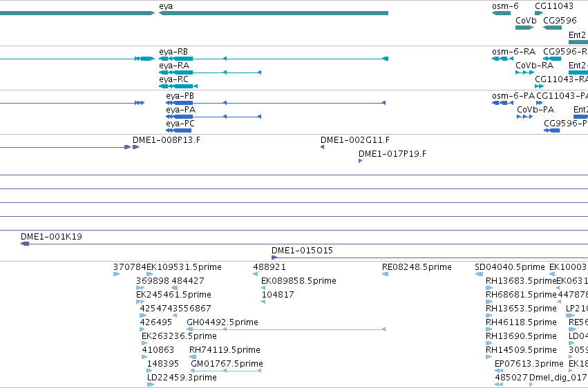Click the LD22459.3prime EST label
588x388 pixels.
[182, 378]
